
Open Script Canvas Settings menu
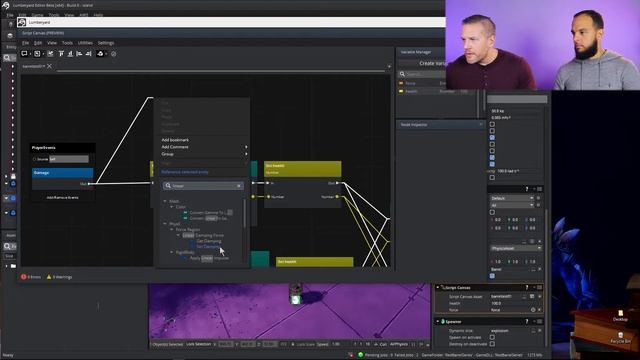click(x=106, y=42)
